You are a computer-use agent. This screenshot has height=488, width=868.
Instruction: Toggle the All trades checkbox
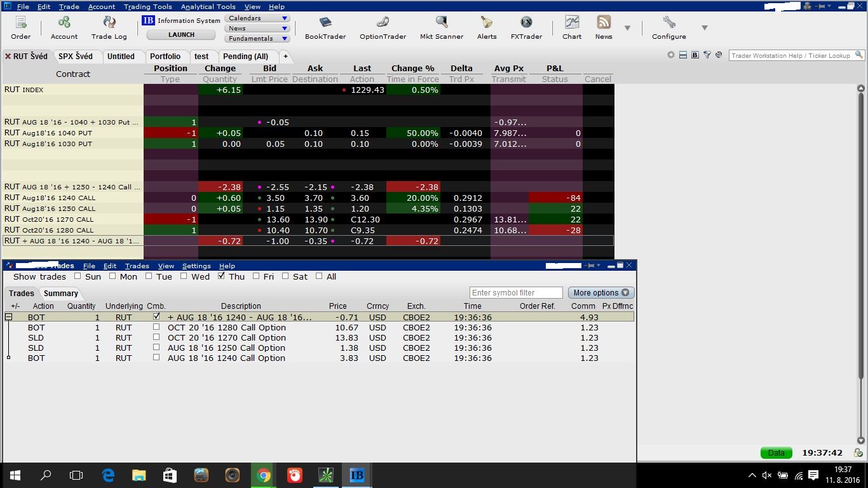pos(318,276)
